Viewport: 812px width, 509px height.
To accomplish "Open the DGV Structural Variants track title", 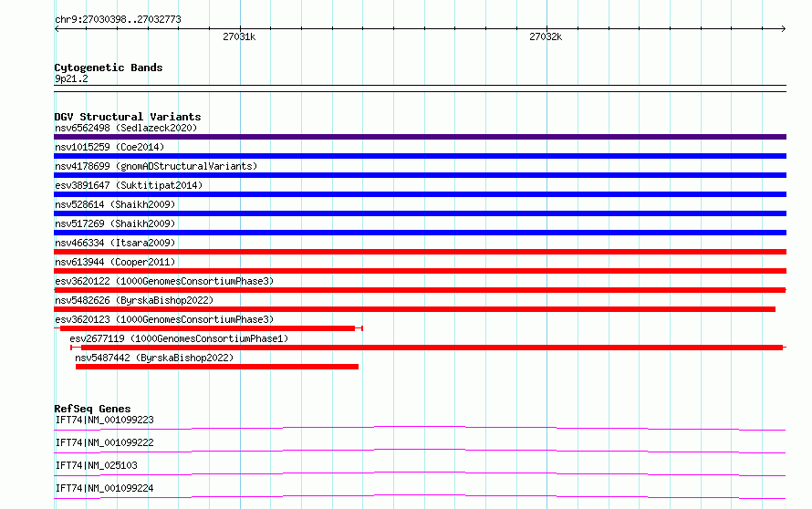I will tap(128, 117).
